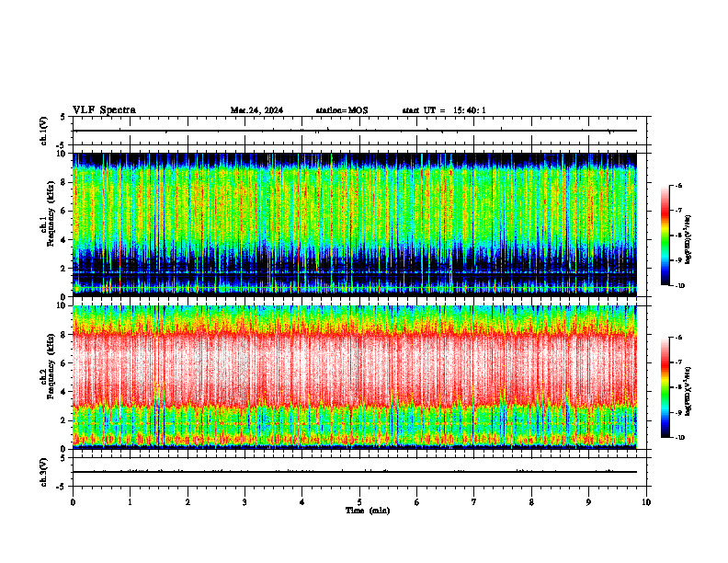The height and width of the screenshot is (563, 728).
Task: Click the 'ch.3(V)' axis label at bottom
Action: coord(44,472)
